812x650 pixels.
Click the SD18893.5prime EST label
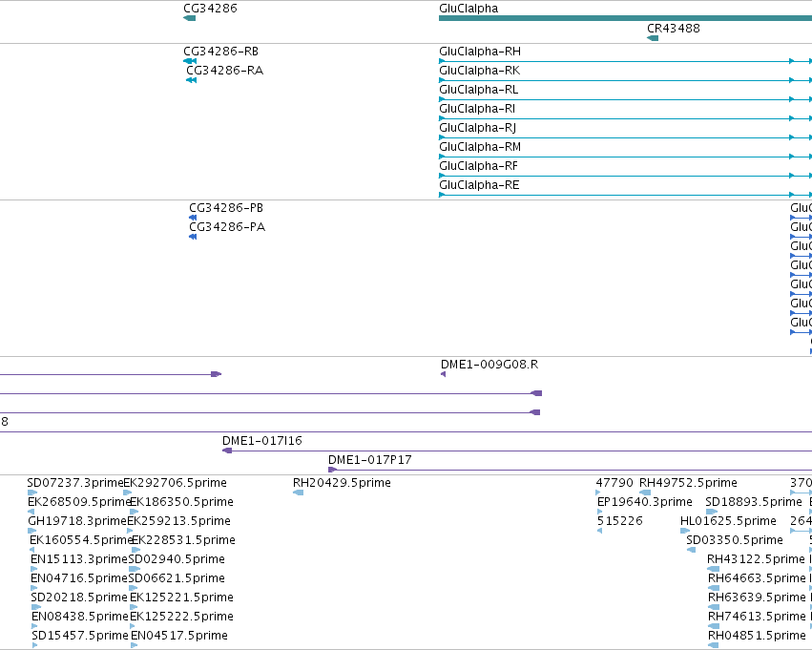click(x=754, y=502)
